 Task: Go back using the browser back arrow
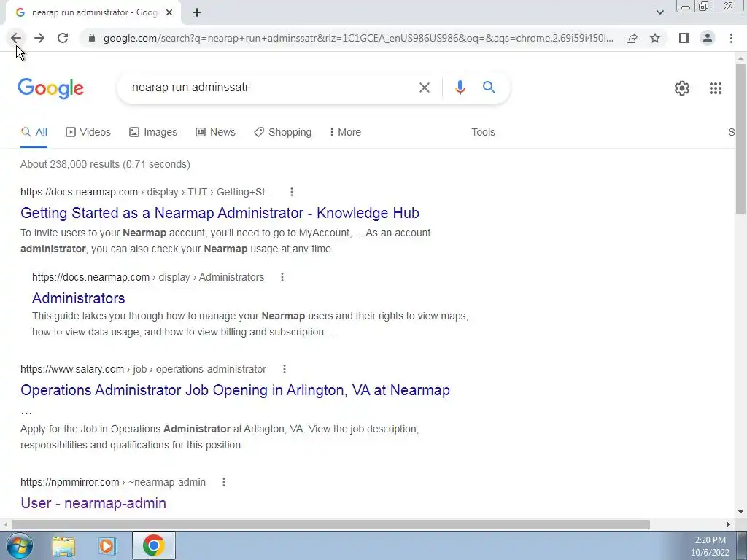pyautogui.click(x=16, y=38)
